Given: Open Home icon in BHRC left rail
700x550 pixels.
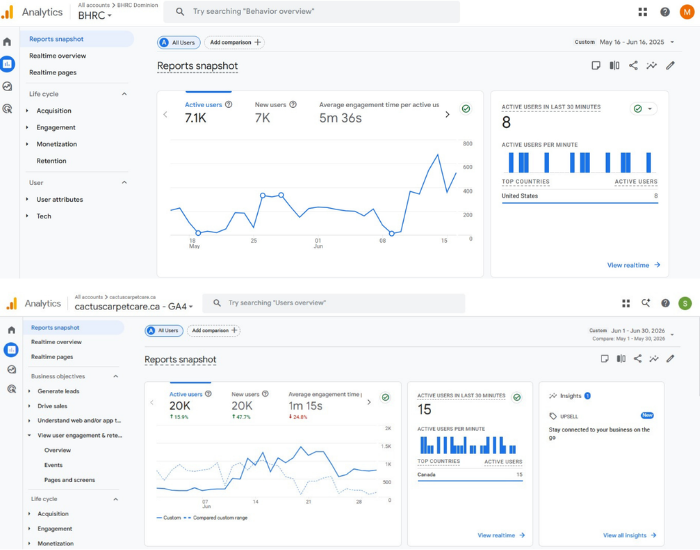Looking at the screenshot, I should 7,42.
